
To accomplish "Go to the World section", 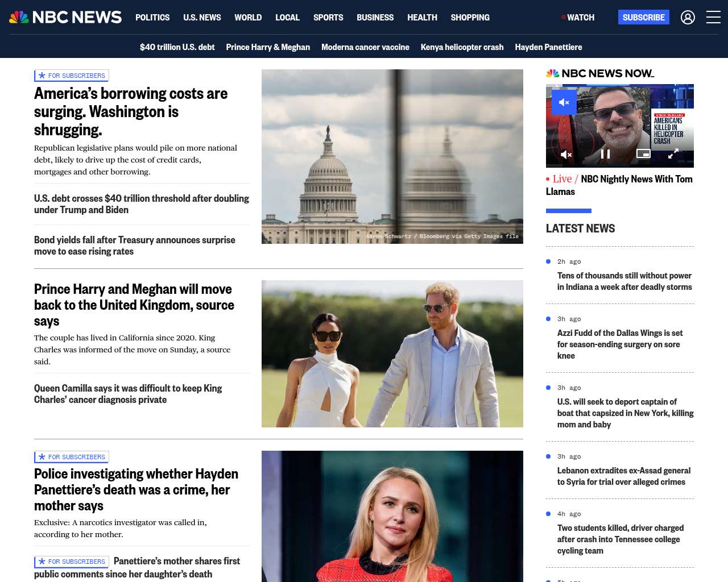I will (x=248, y=18).
